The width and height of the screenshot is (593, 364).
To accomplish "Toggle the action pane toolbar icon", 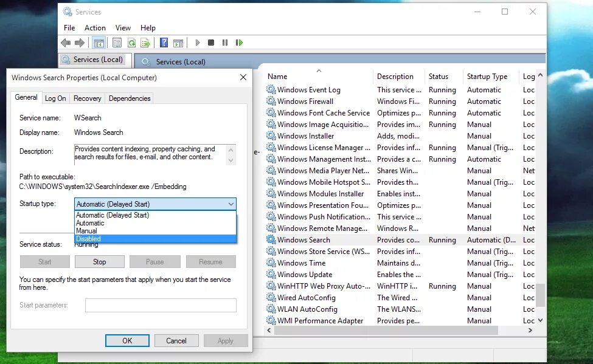I will (178, 43).
